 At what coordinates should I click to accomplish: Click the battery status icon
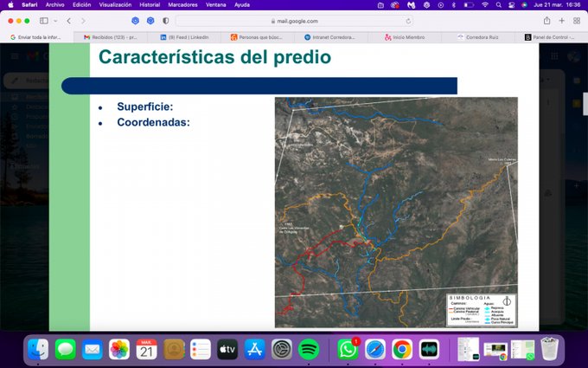(x=469, y=5)
